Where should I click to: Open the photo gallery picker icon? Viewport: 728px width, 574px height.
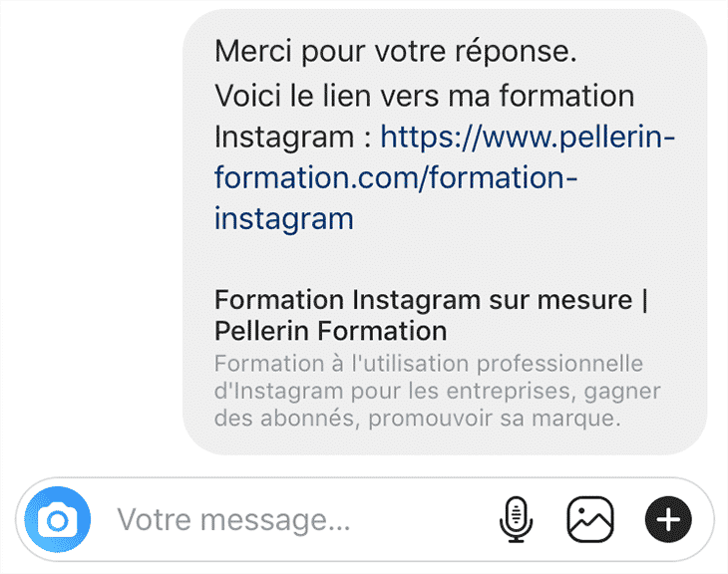590,519
